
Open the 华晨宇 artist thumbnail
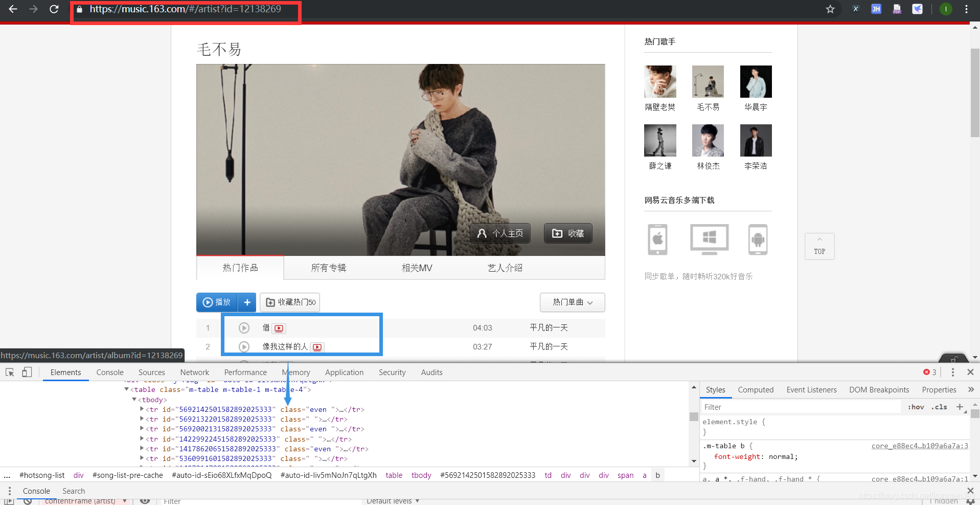point(756,81)
